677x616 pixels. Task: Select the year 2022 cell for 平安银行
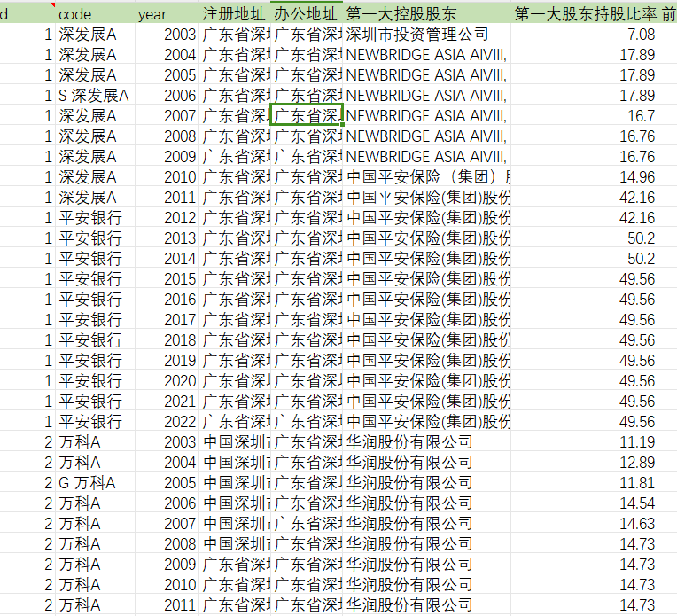tap(167, 422)
